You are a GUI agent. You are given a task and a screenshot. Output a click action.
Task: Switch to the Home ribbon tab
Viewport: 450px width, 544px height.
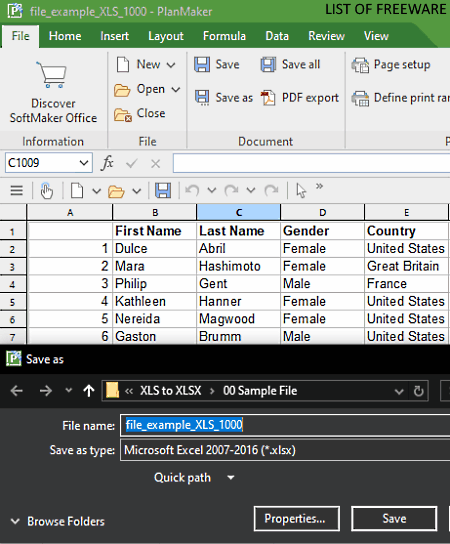click(x=65, y=36)
